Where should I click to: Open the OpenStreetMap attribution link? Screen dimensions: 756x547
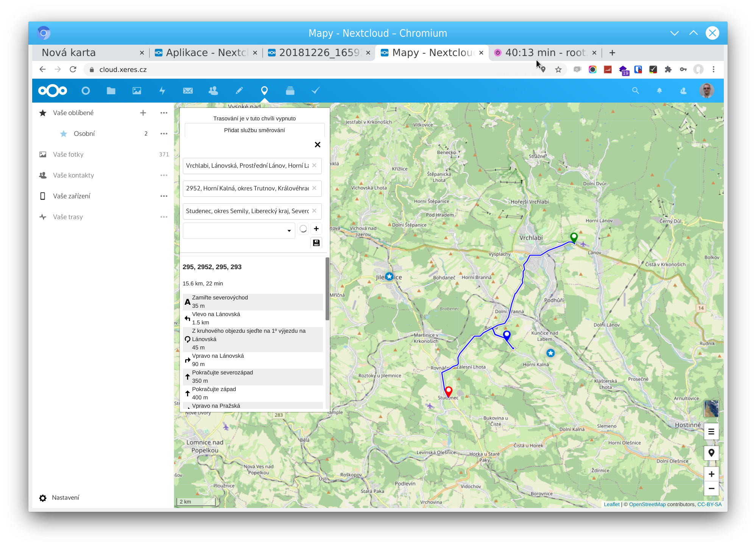647,504
